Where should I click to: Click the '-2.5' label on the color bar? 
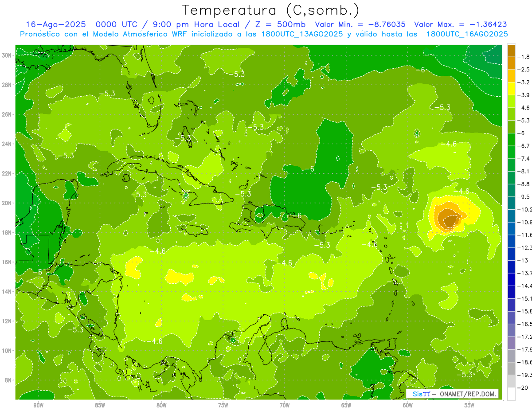[524, 70]
